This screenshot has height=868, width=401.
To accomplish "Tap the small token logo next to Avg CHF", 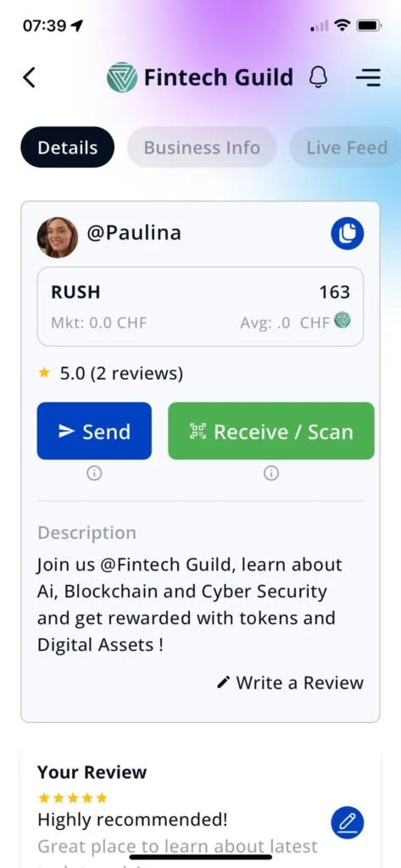I will 343,320.
